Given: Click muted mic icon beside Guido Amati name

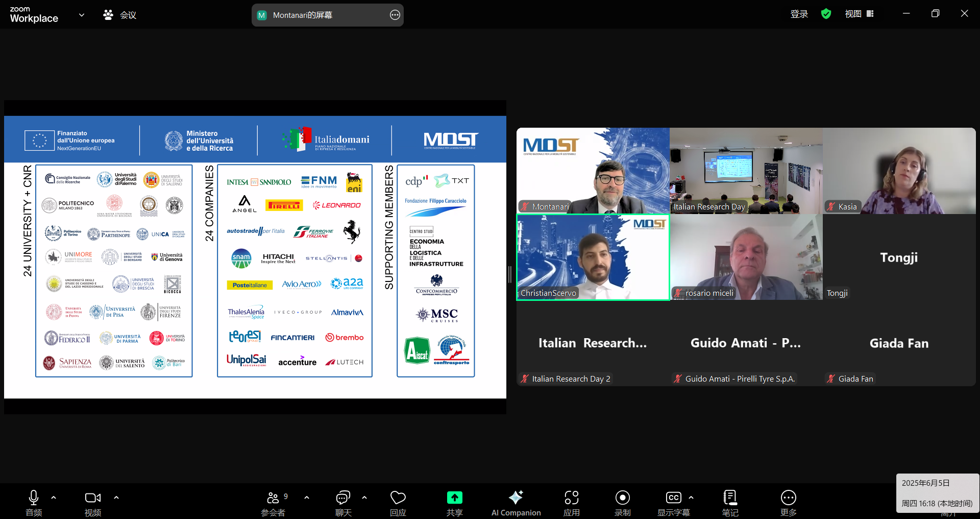Looking at the screenshot, I should [x=678, y=379].
